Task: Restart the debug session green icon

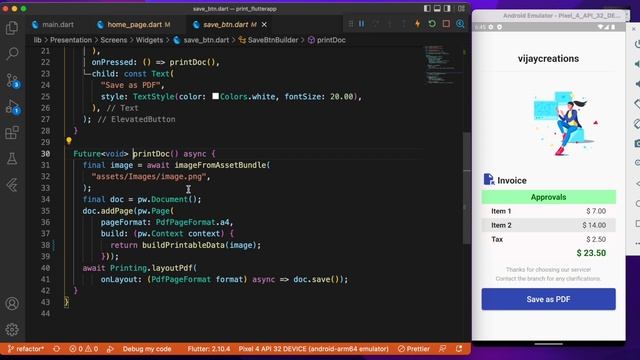Action: point(432,24)
